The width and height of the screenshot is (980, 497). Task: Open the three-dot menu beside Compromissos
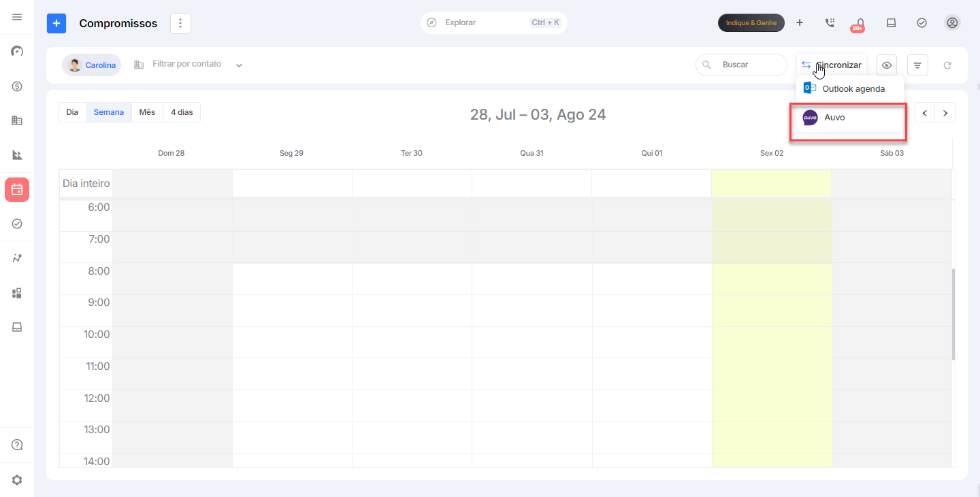pos(180,23)
